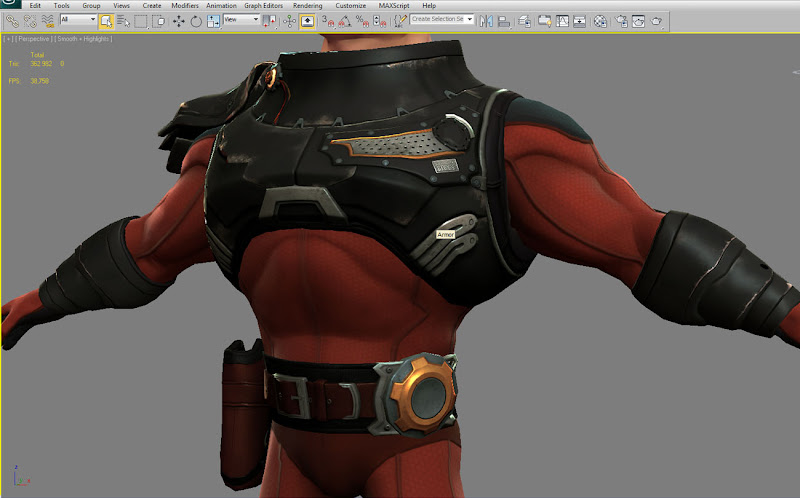Choose the Bind to Space Warp tool
This screenshot has width=800, height=498.
point(47,20)
